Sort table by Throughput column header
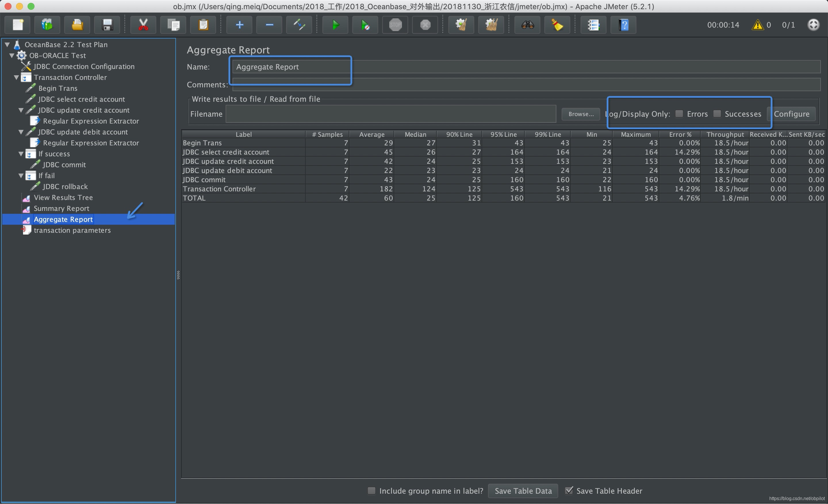 click(725, 134)
